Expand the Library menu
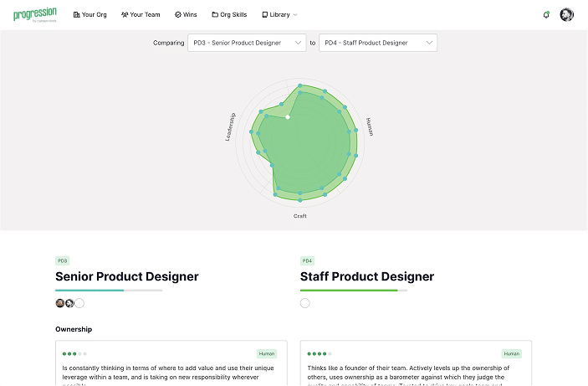This screenshot has height=386, width=588. 279,15
